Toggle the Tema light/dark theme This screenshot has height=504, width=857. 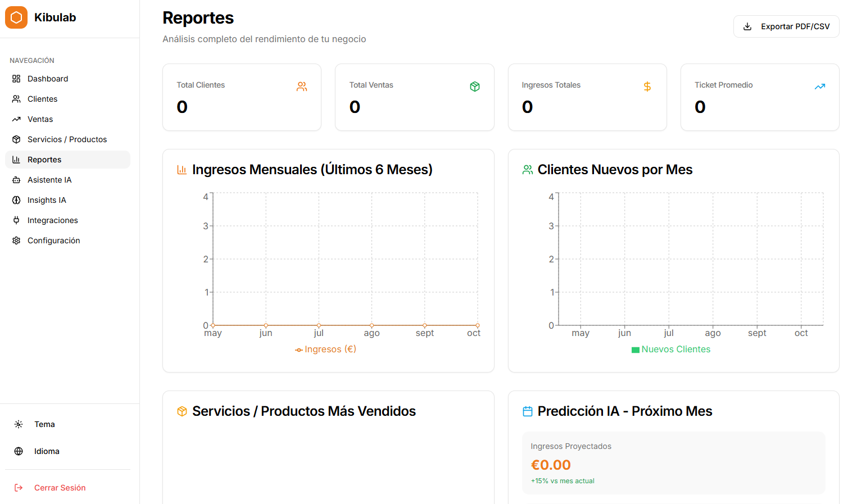point(44,424)
